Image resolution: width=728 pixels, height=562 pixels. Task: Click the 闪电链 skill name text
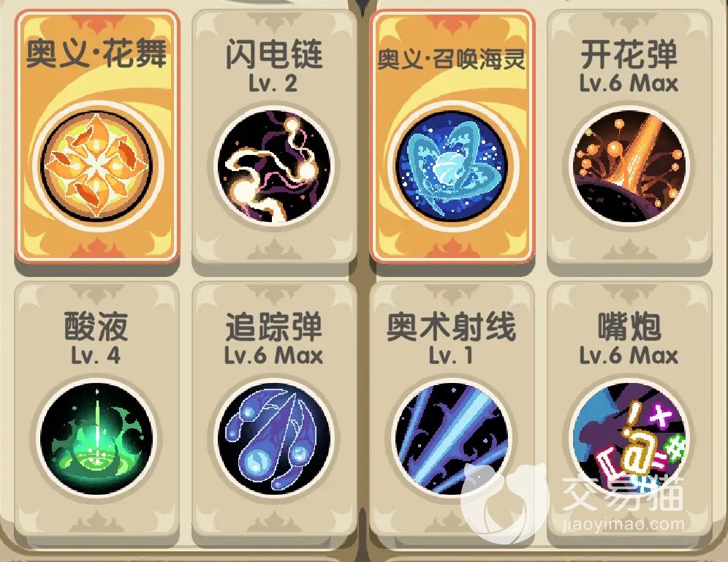(274, 54)
